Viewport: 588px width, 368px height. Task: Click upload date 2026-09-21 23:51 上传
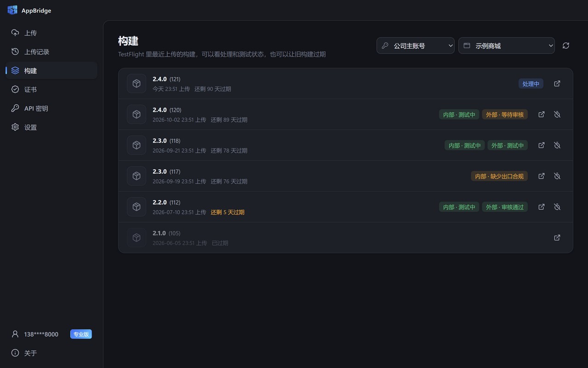point(179,151)
